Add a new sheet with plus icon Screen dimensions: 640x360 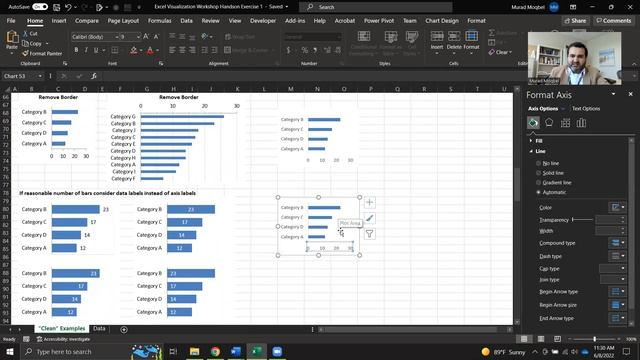(x=124, y=329)
